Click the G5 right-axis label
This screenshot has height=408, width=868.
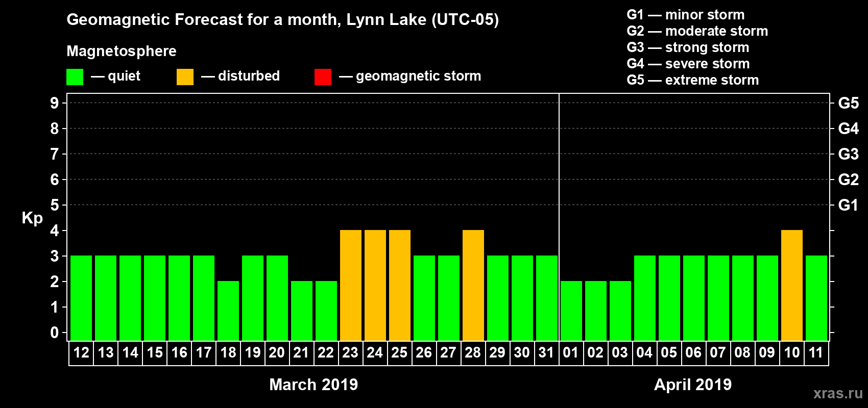(849, 103)
